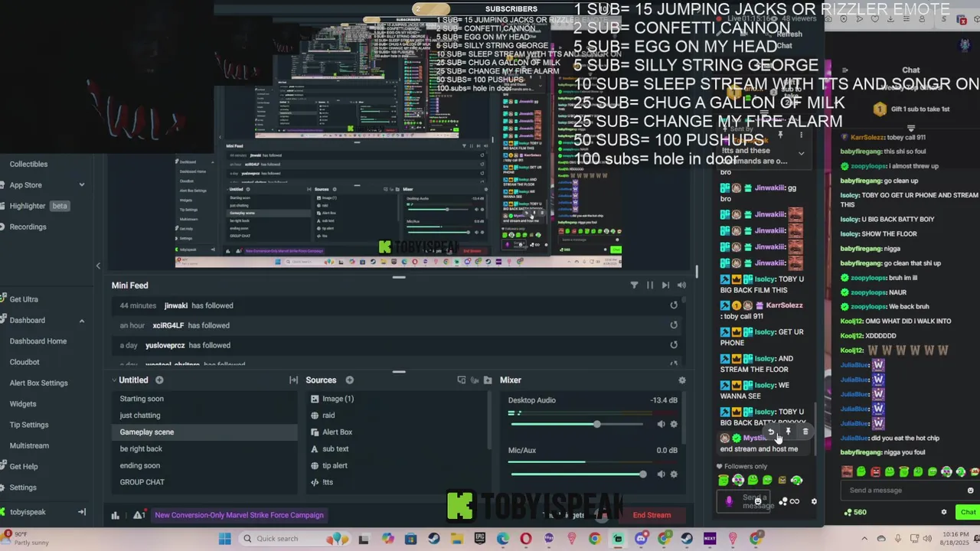The width and height of the screenshot is (980, 551).
Task: Mute Mic/Aux in the mixer
Action: [661, 474]
